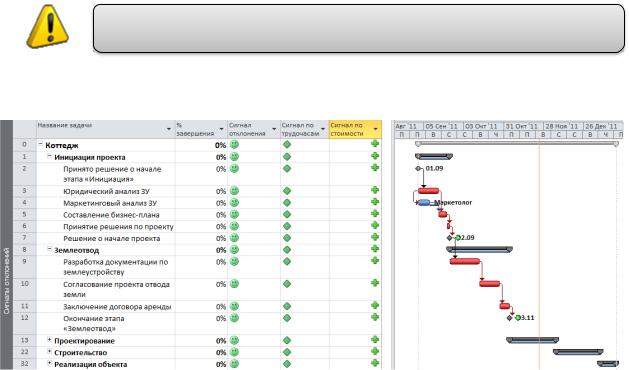Open Сигнал по стоимости filter dropdown
629x370 pixels.
(x=376, y=129)
